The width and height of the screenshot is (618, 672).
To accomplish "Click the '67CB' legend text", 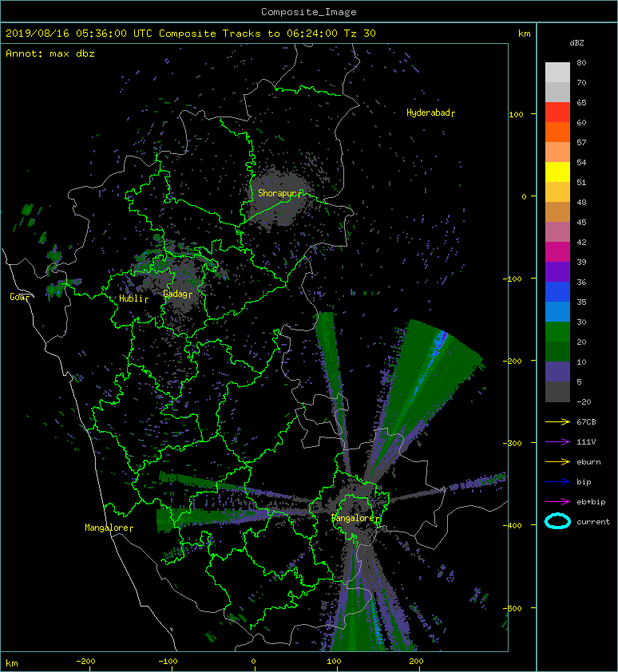I will [586, 421].
